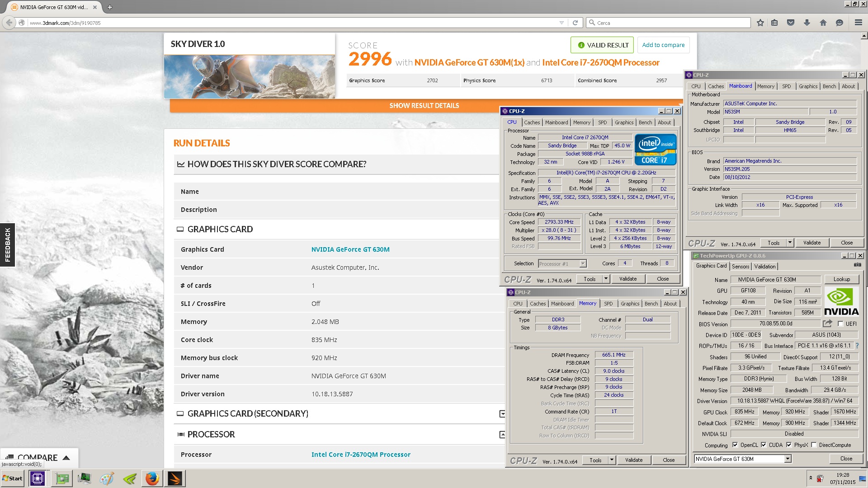Screen dimensions: 868x488
Task: Open the bookmarks list icon in Firefox
Action: click(774, 23)
